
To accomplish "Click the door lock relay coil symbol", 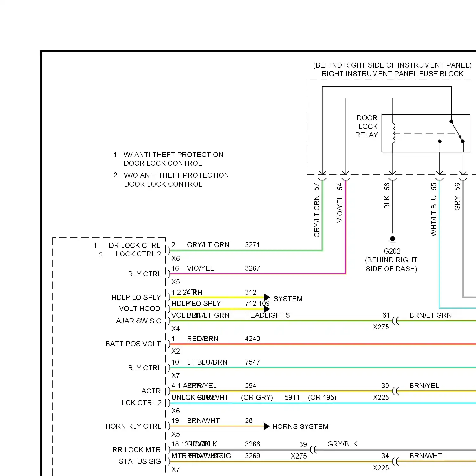I will coord(393,133).
